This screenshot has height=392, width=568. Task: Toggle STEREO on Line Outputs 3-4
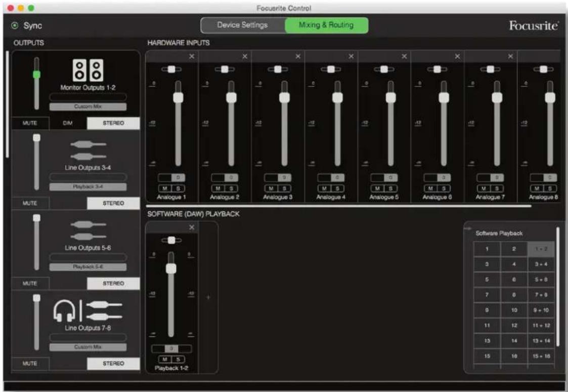point(113,203)
